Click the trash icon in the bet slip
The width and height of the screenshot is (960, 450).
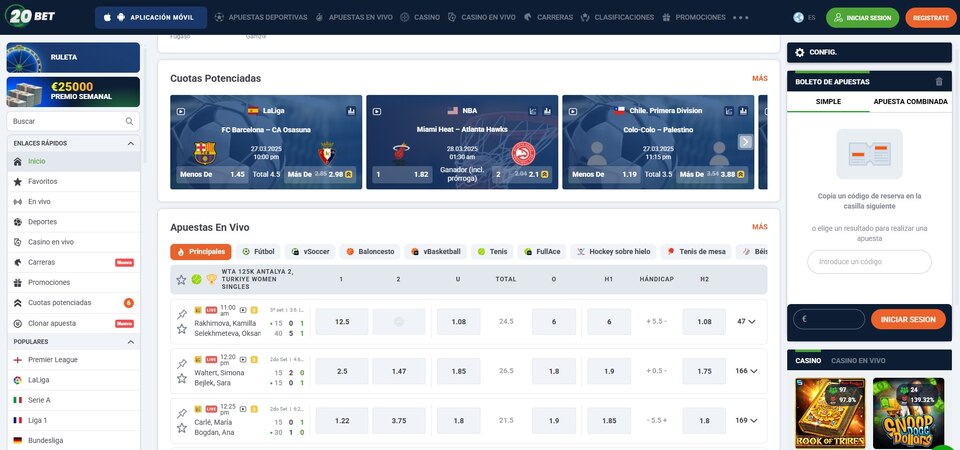coord(939,81)
